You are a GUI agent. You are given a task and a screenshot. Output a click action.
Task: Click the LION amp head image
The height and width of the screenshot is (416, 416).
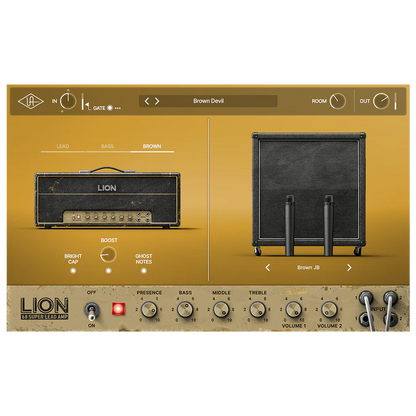(x=108, y=198)
